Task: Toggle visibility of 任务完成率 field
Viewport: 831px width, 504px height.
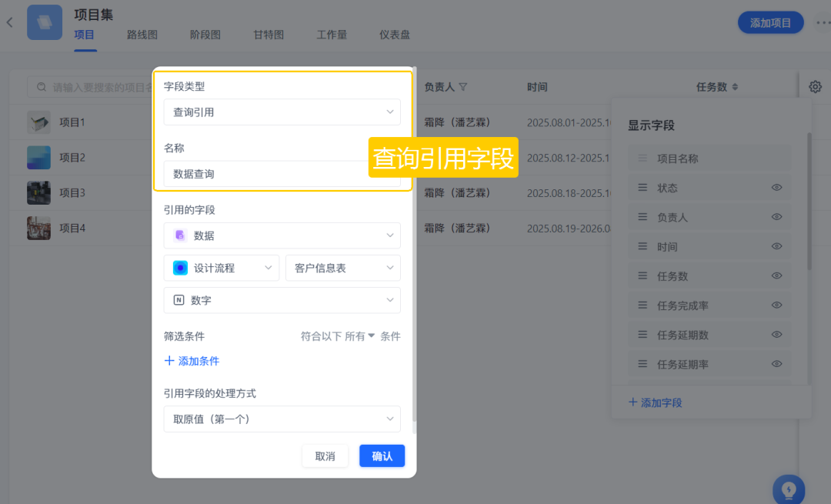Action: point(776,305)
